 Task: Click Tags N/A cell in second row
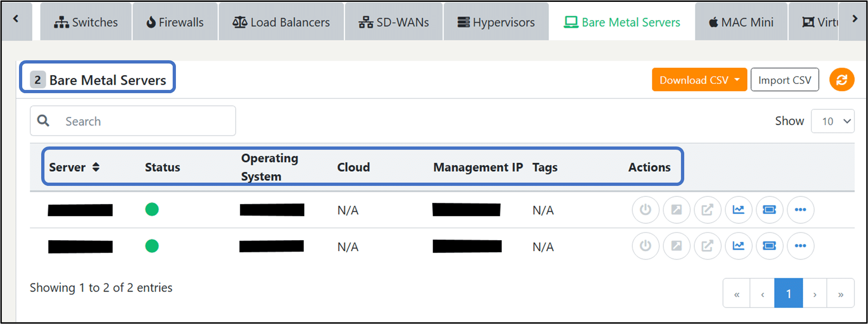tap(543, 247)
